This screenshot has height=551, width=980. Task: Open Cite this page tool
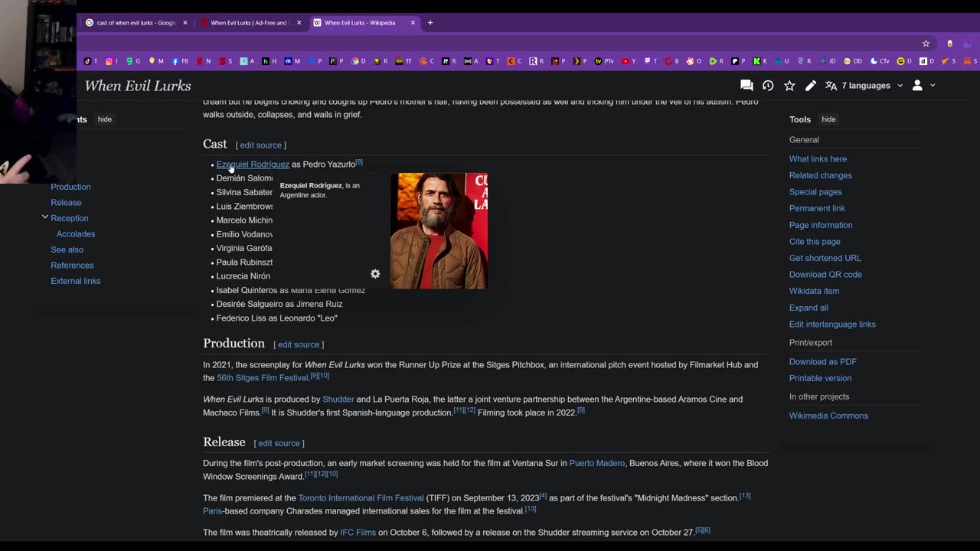pos(815,242)
